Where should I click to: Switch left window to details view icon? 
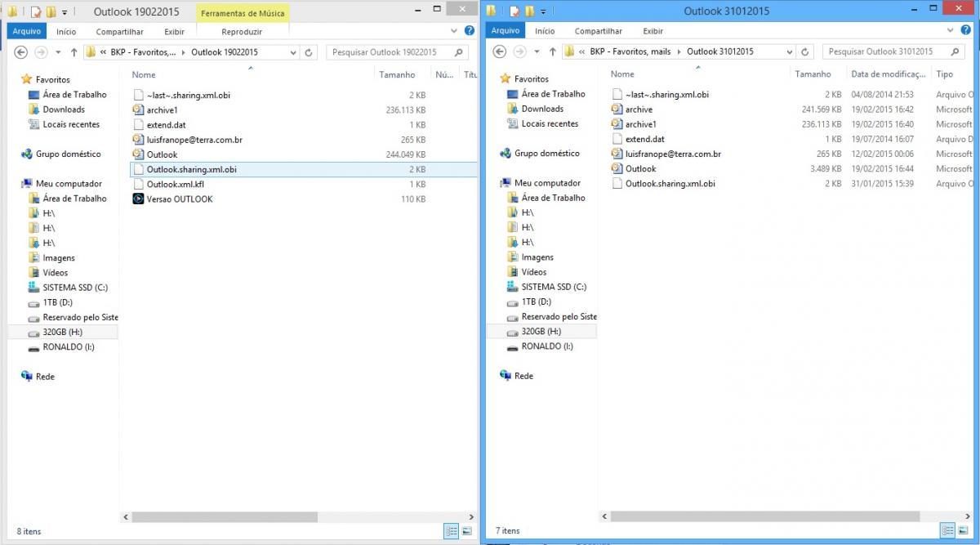451,531
